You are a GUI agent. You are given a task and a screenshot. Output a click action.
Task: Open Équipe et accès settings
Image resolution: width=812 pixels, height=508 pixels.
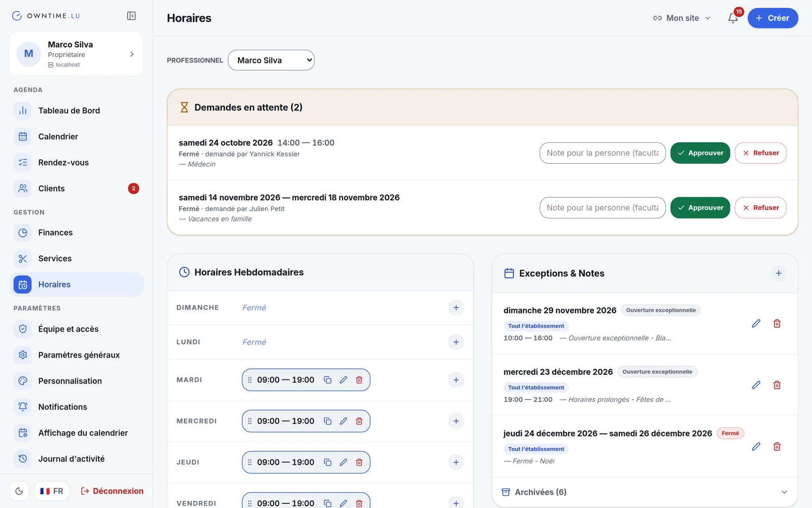pyautogui.click(x=77, y=329)
